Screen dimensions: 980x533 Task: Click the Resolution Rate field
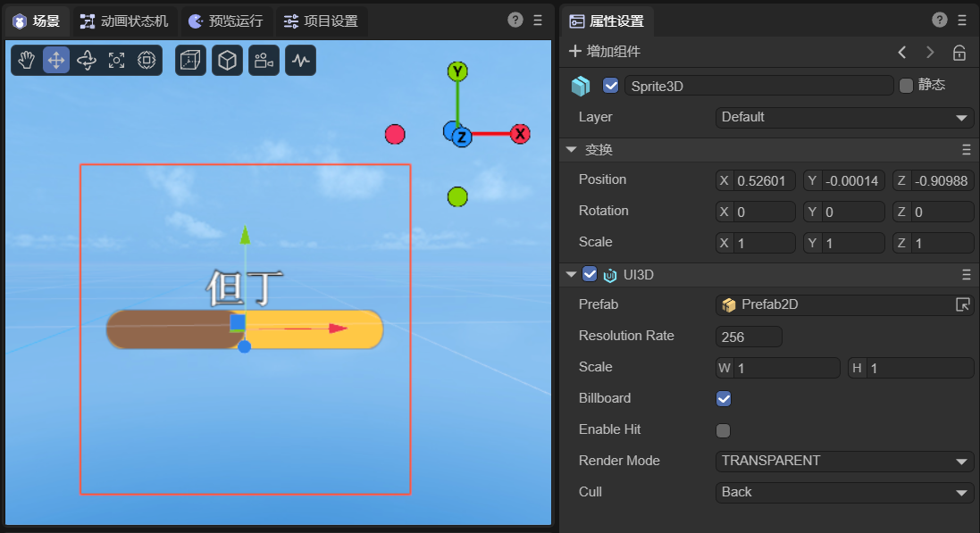[x=749, y=337]
